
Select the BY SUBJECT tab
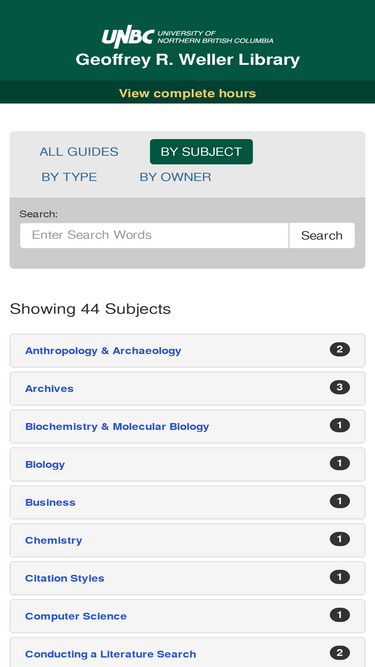[201, 152]
